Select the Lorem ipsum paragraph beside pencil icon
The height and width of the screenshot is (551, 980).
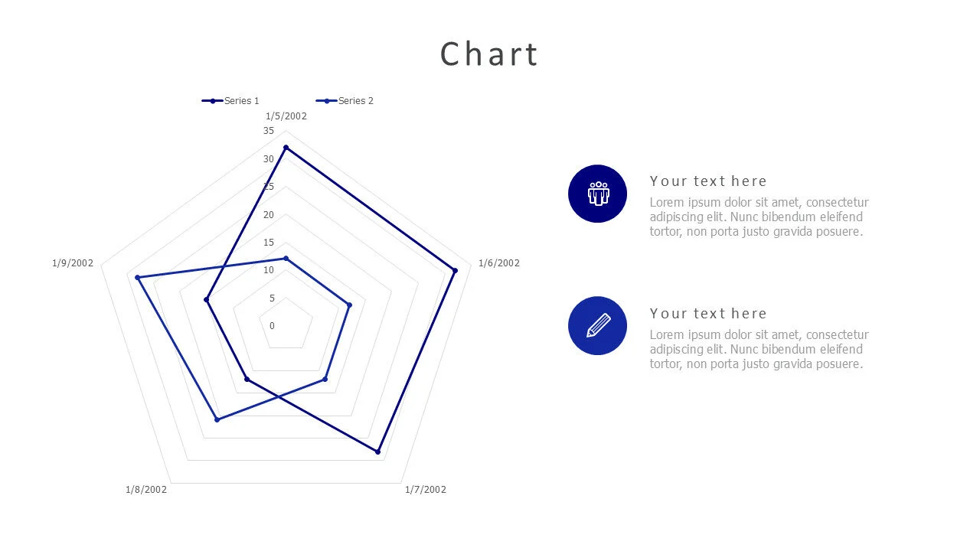(x=759, y=350)
